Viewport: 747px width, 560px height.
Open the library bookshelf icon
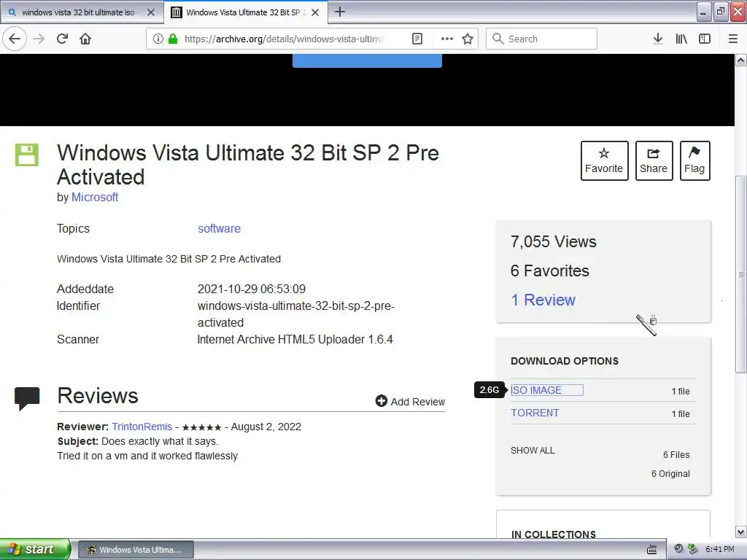coord(681,39)
